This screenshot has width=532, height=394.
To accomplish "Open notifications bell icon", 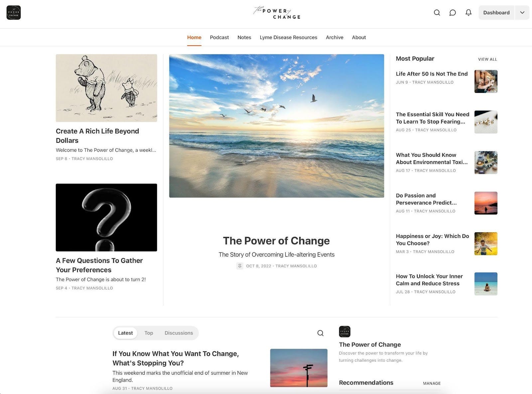I will coord(468,13).
